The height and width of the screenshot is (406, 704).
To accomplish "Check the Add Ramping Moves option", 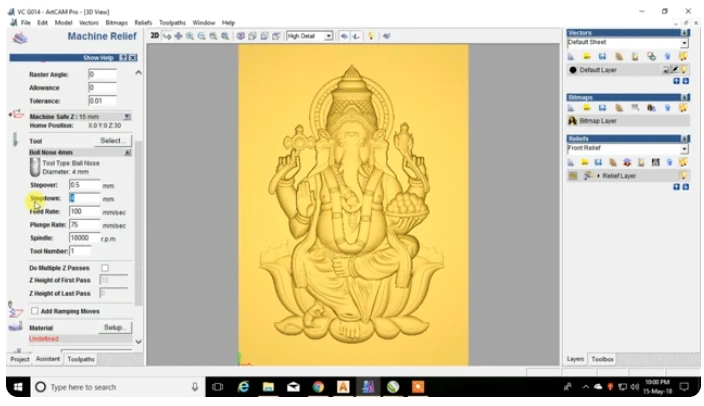I will click(x=35, y=311).
